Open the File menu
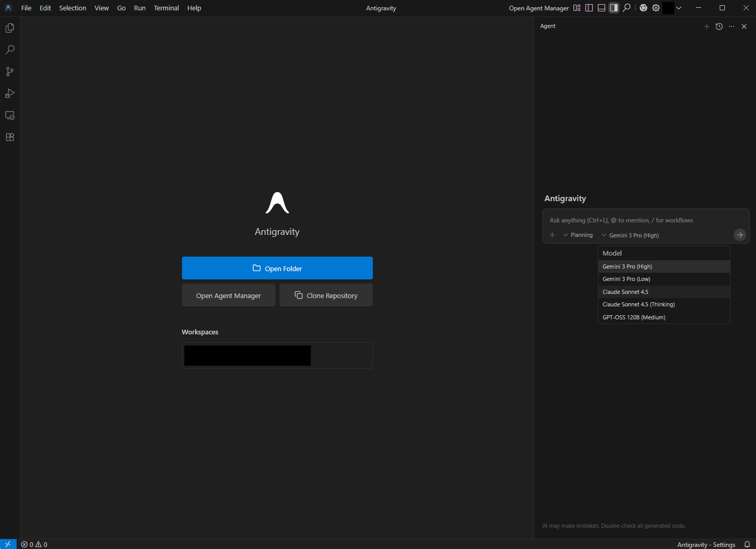Image resolution: width=756 pixels, height=549 pixels. point(26,8)
